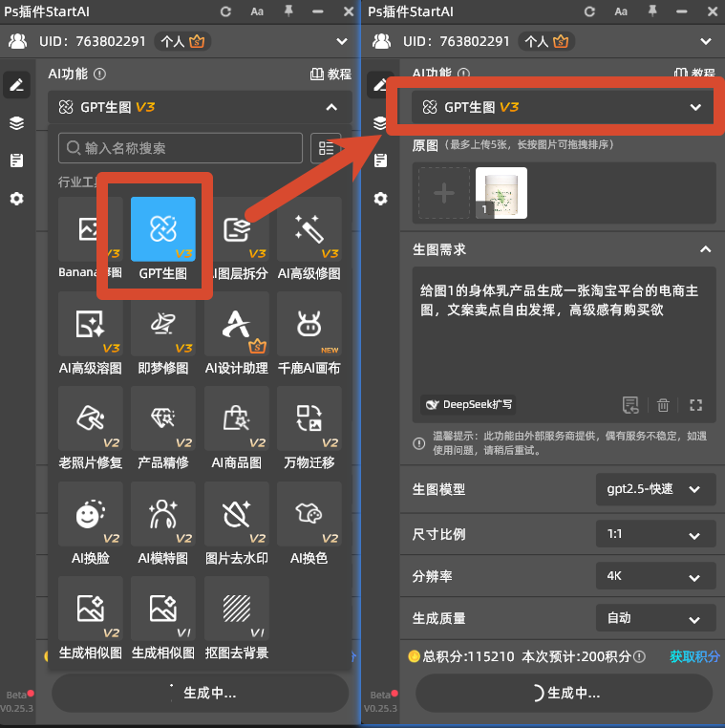Image resolution: width=725 pixels, height=728 pixels.
Task: Click the 生成中... button in the right panel
Action: tap(565, 693)
